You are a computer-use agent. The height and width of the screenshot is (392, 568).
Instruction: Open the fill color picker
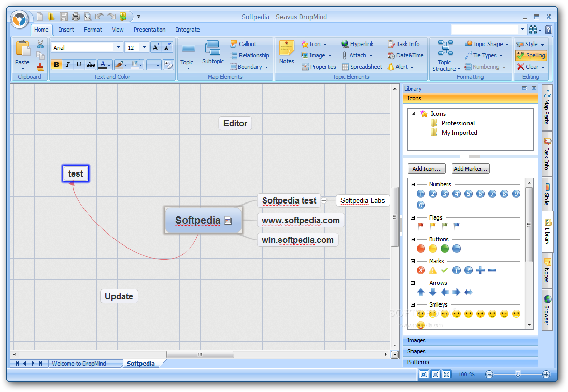point(121,64)
